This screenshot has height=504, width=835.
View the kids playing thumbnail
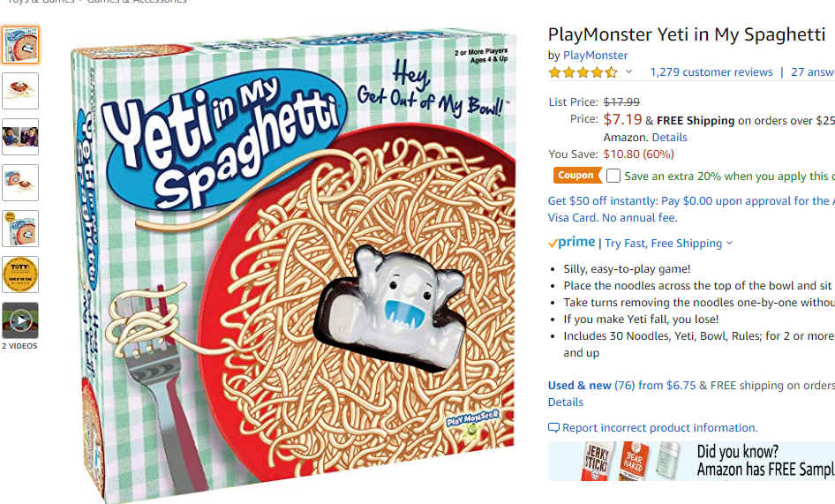click(20, 137)
